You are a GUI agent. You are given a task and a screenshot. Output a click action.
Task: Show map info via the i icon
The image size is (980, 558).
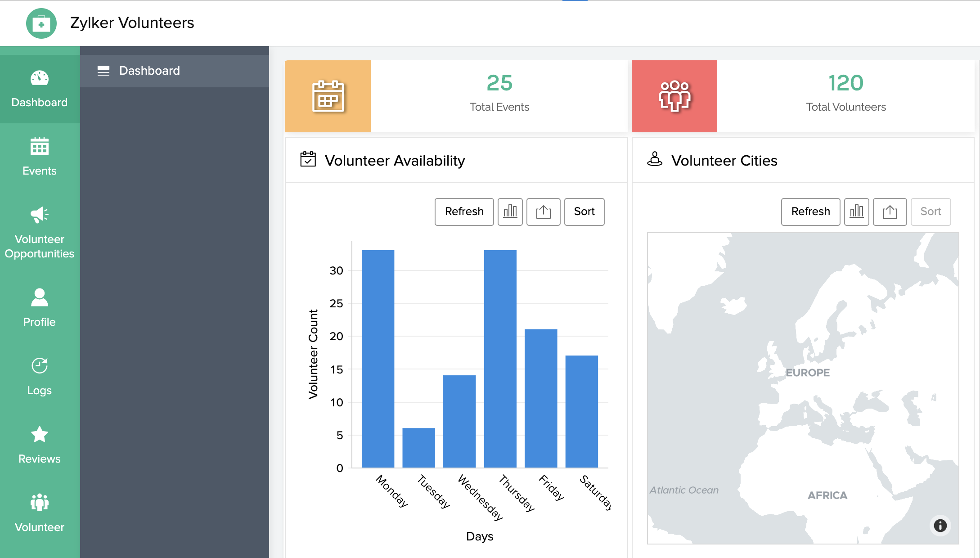[x=940, y=525]
